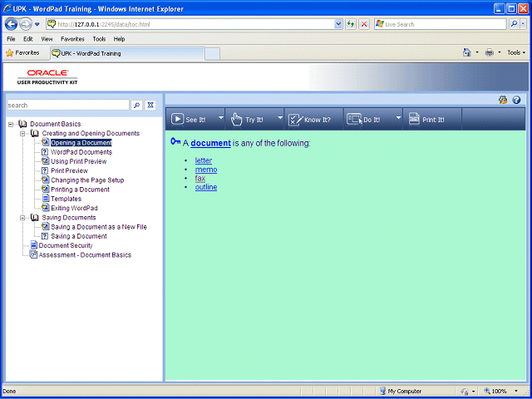Open the Do It! dropdown arrow

click(398, 118)
